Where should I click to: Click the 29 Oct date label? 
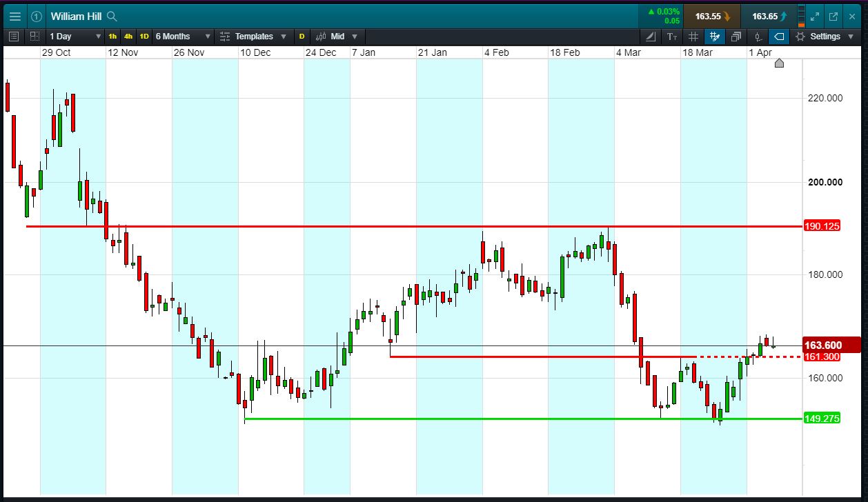click(56, 52)
